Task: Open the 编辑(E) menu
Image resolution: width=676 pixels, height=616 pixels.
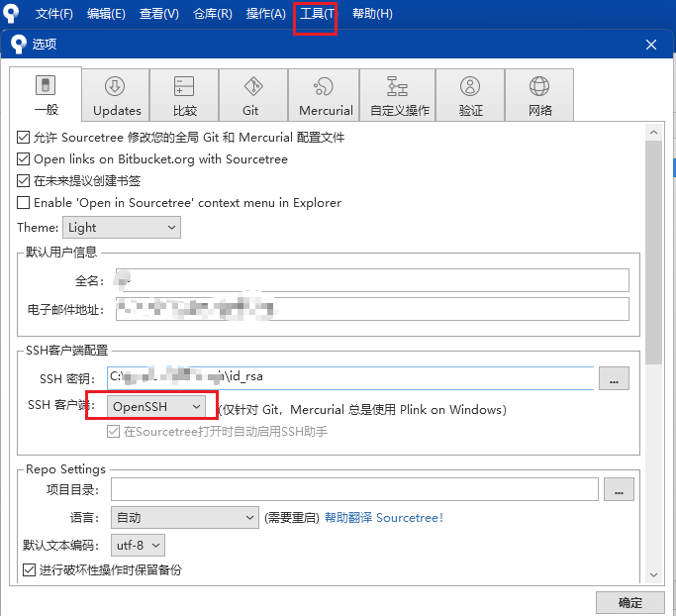Action: (x=106, y=14)
